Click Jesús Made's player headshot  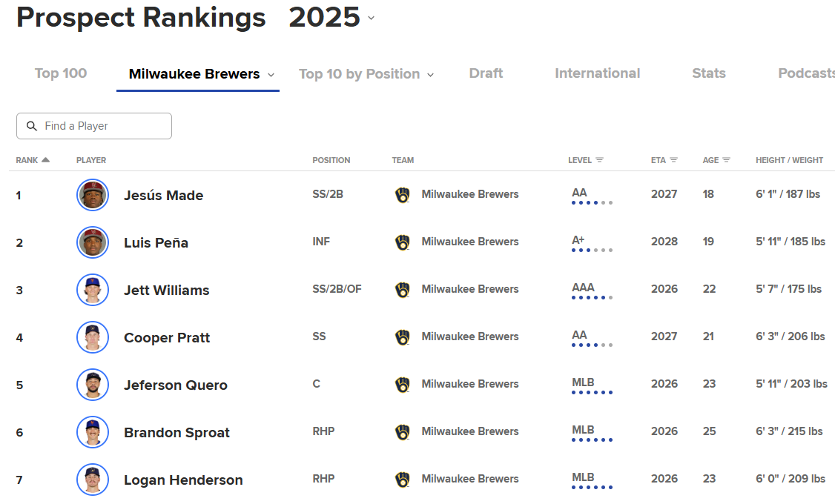(x=93, y=195)
